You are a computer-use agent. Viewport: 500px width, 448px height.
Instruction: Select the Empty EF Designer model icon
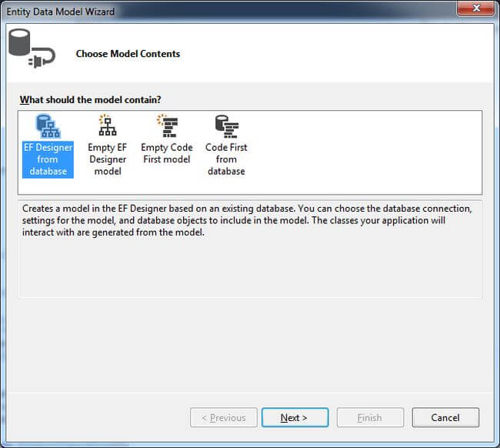(108, 125)
